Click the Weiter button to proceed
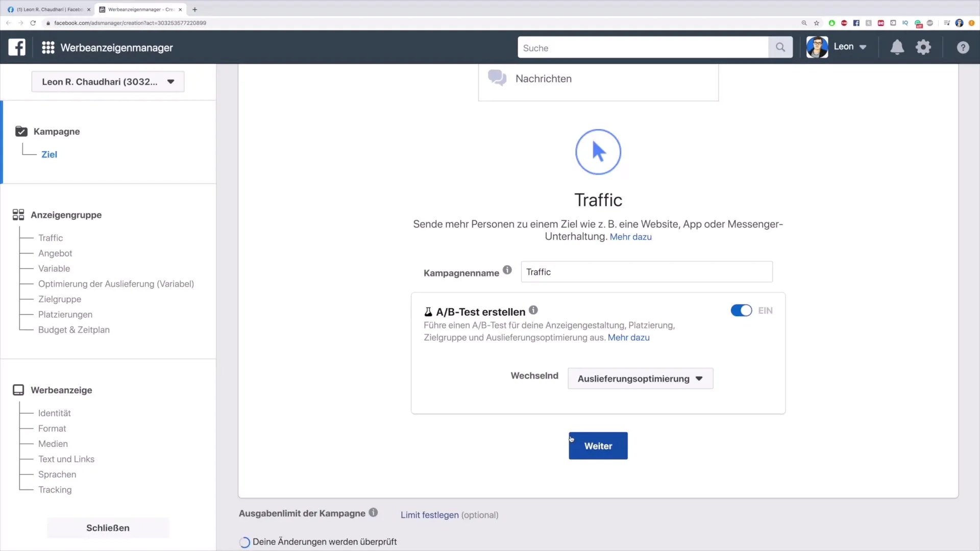This screenshot has height=551, width=980. pyautogui.click(x=598, y=446)
